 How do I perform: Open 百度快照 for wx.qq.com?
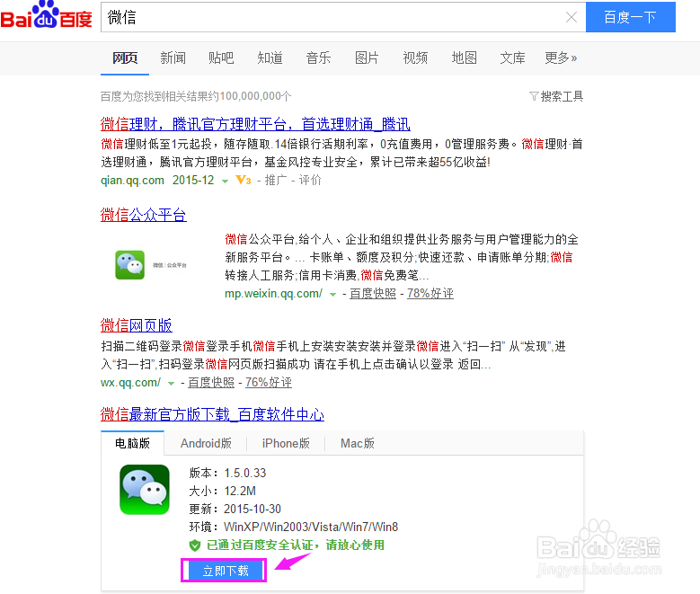[x=211, y=383]
